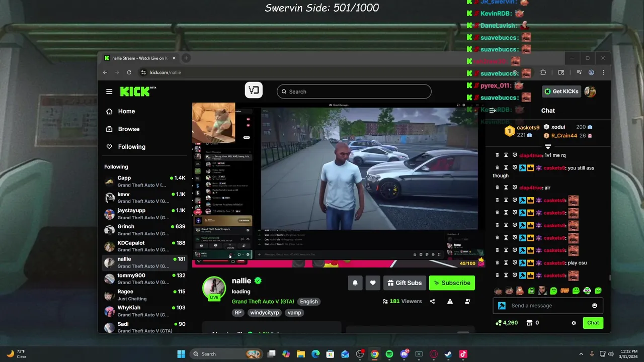Screen dimensions: 644x362
Task: Click the vamp tag
Action: 294,312
